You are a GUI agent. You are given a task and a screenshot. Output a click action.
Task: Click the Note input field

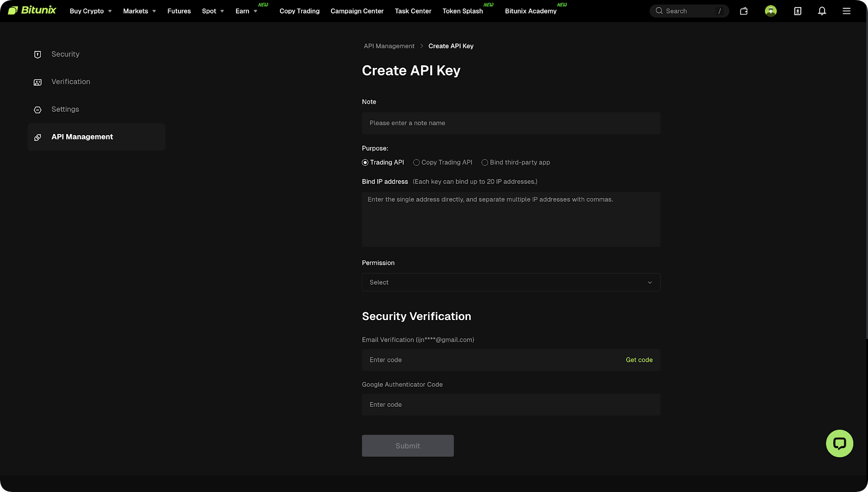pyautogui.click(x=510, y=123)
